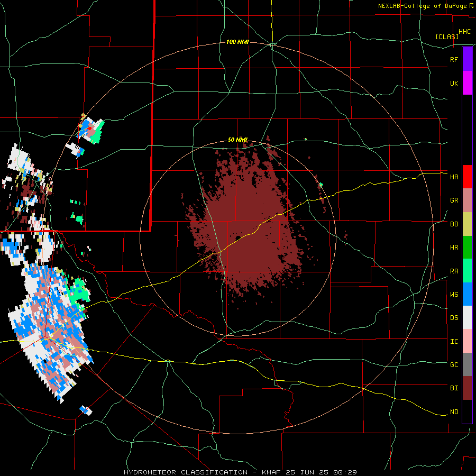Click the IC legend label
Viewport: 476px width, 476px height.
click(454, 342)
